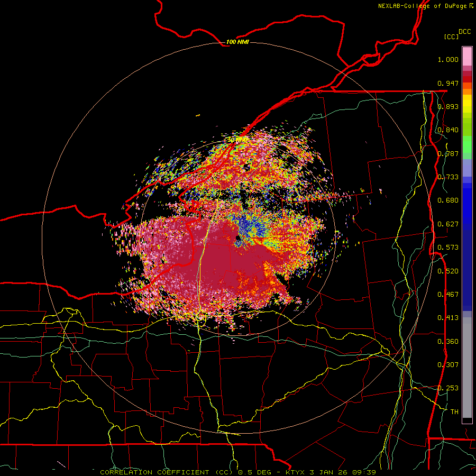Click the 0.253 scale value
Image resolution: width=476 pixels, height=476 pixels.
448,388
